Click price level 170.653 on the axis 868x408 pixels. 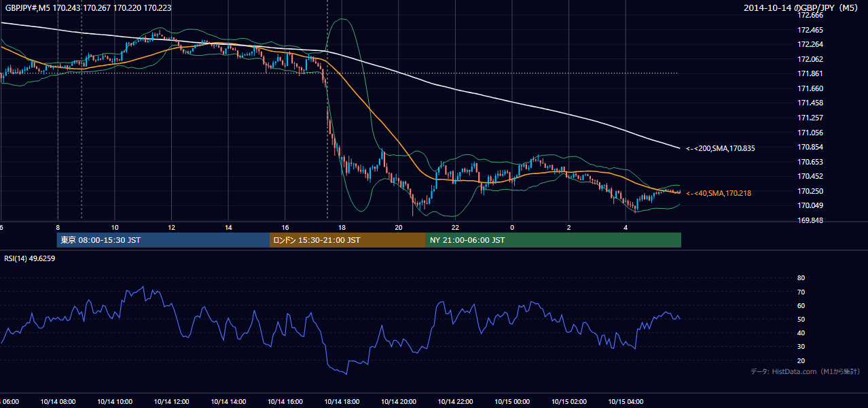coord(810,162)
